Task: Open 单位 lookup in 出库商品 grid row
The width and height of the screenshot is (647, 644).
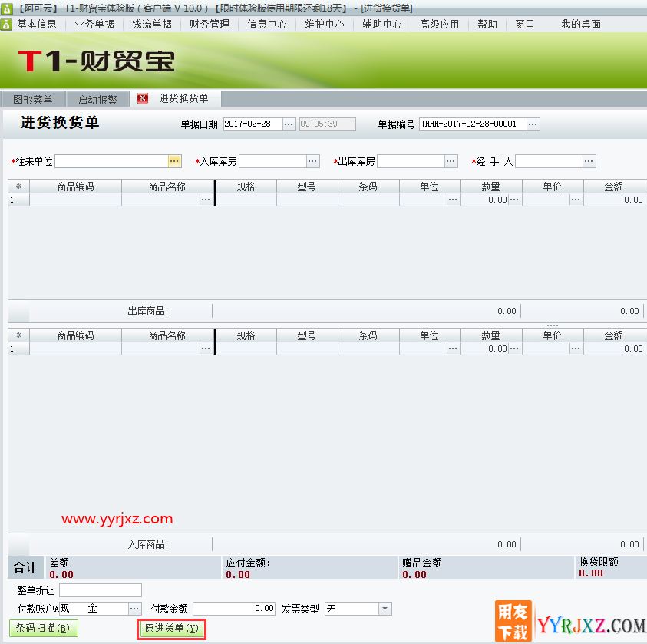Action: [453, 200]
